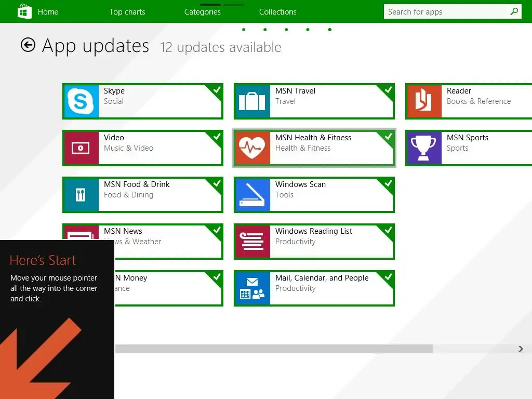Viewport: 532px width, 399px height.
Task: Click the MSN Health & Fitness title
Action: click(x=313, y=138)
